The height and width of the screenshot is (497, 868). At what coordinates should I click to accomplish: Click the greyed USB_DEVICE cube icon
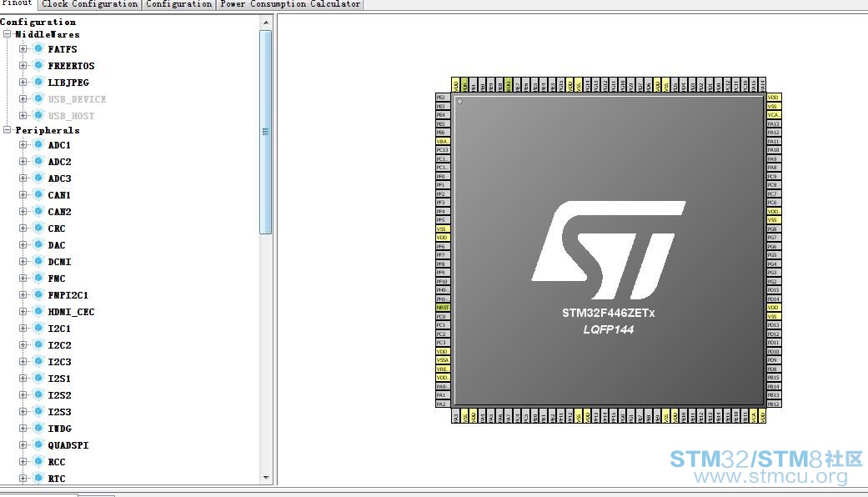(38, 98)
